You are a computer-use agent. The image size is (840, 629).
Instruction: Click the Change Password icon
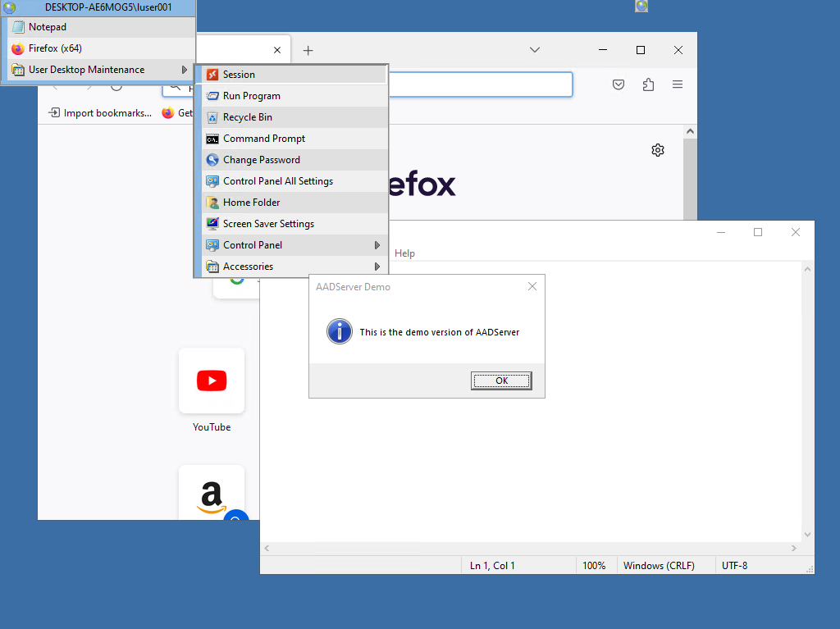click(212, 160)
